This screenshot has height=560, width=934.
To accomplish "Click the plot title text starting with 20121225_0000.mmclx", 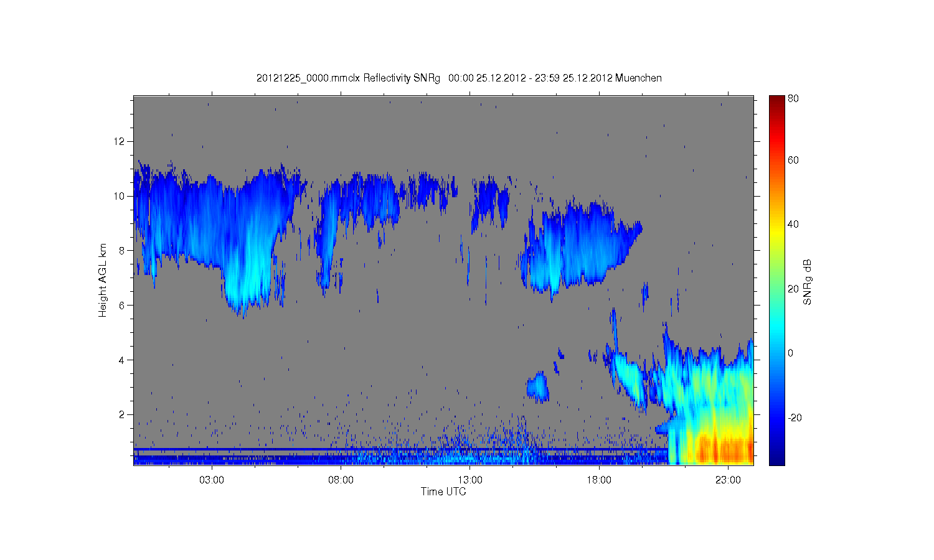I will [x=459, y=78].
